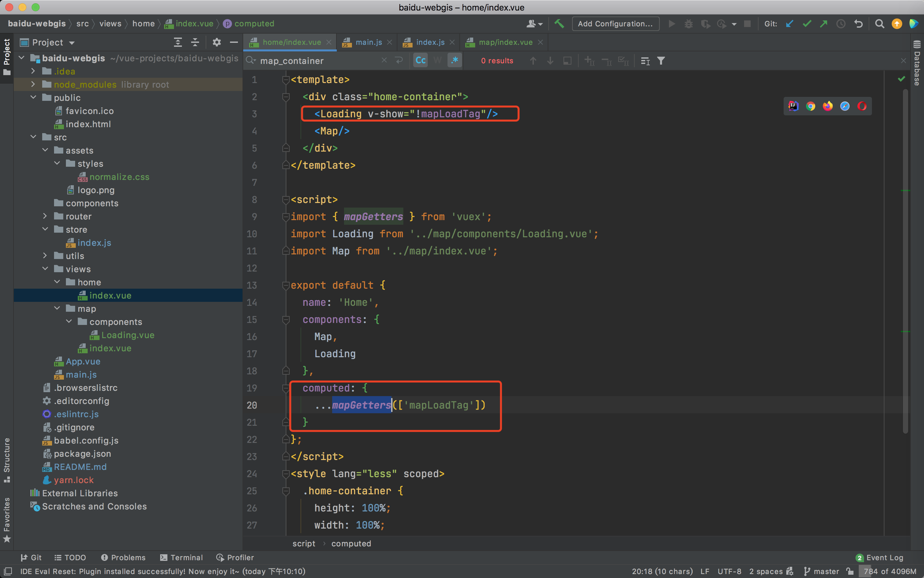The image size is (924, 578).
Task: Go to previous search occurrence arrow
Action: (x=533, y=60)
